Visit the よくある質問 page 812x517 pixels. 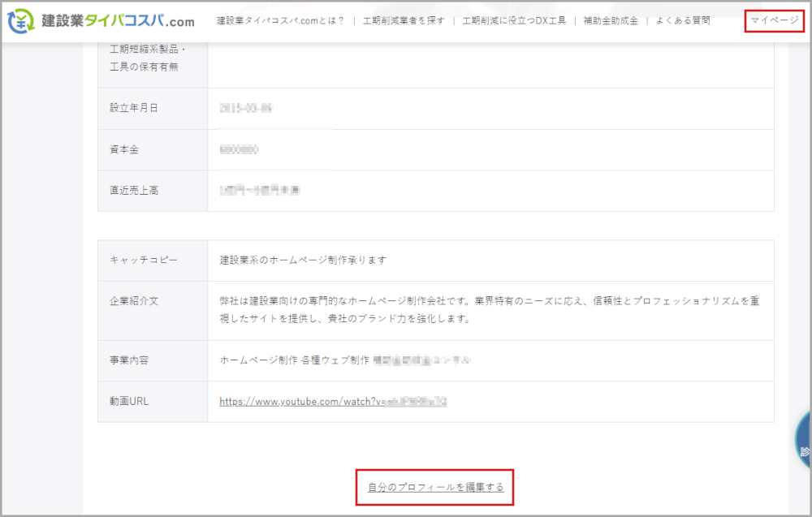pyautogui.click(x=683, y=21)
